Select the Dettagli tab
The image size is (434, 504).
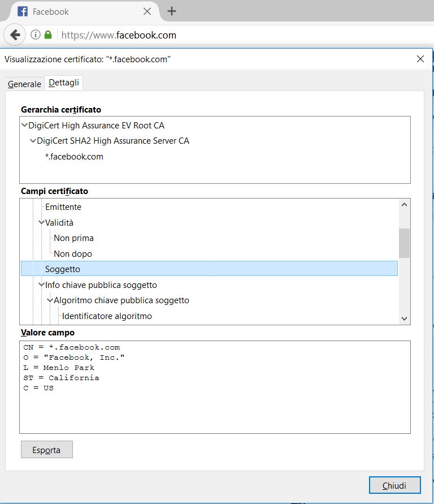[63, 83]
